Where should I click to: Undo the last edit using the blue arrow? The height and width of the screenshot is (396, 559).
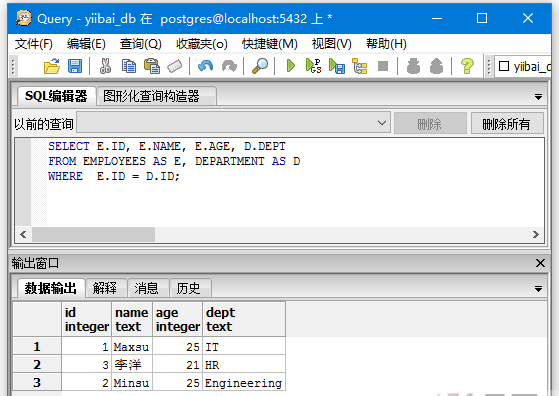(205, 66)
